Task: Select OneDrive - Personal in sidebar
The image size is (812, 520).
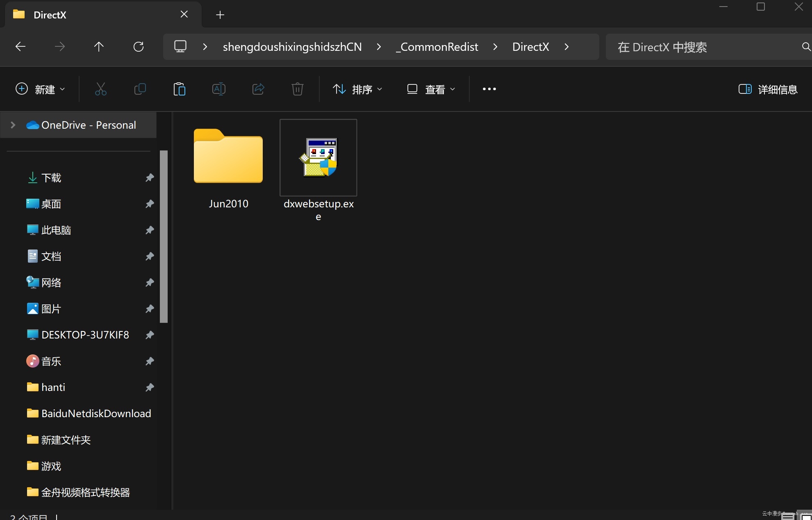Action: (79, 125)
